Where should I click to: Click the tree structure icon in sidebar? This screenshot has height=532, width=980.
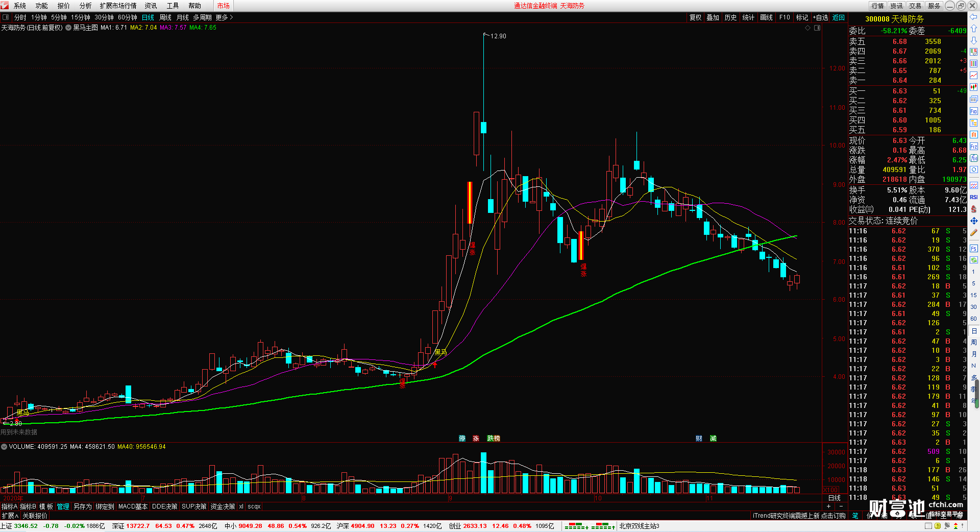point(973,123)
